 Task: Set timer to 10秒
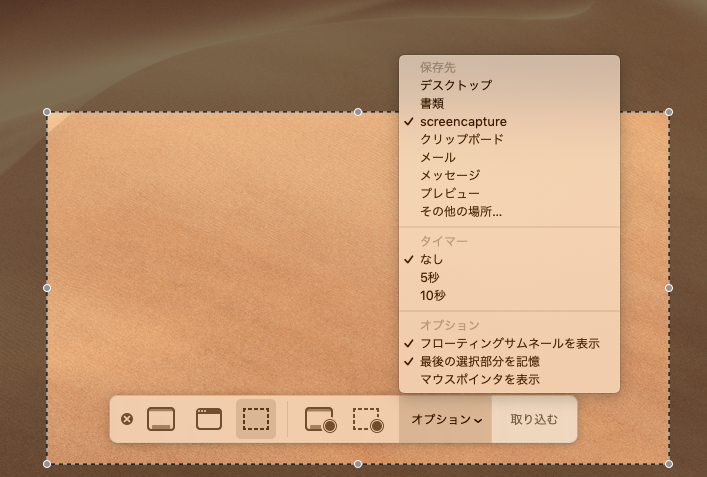(x=509, y=295)
